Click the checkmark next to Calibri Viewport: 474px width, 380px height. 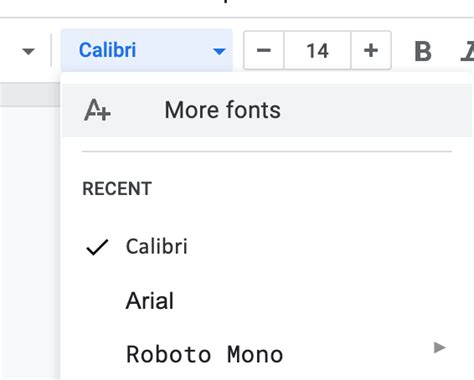click(97, 247)
